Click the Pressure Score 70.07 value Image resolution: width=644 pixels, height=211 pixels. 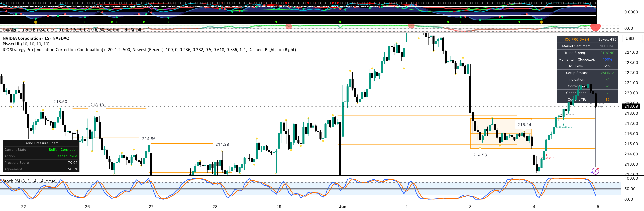(x=73, y=162)
